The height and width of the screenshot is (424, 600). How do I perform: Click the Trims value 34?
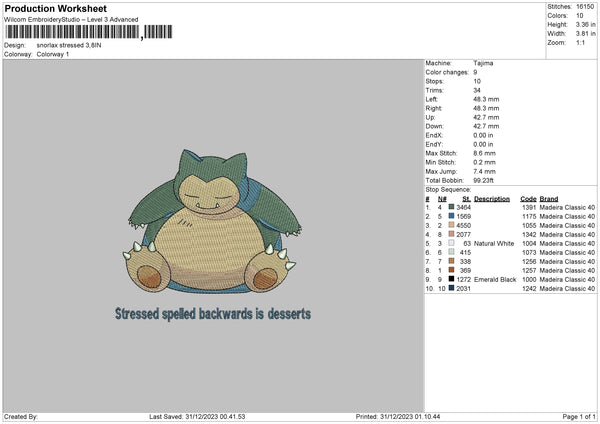click(477, 90)
